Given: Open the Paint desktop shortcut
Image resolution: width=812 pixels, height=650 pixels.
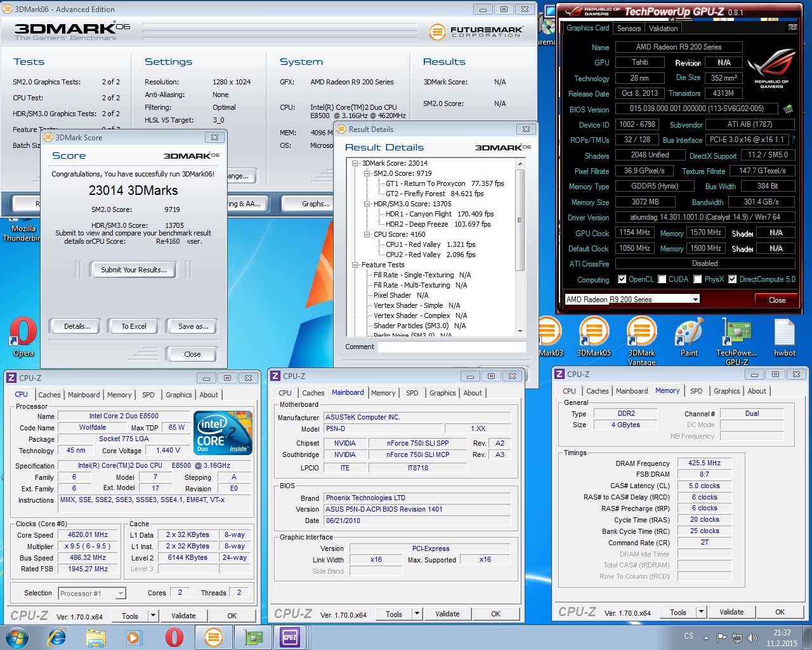Looking at the screenshot, I should (x=689, y=337).
